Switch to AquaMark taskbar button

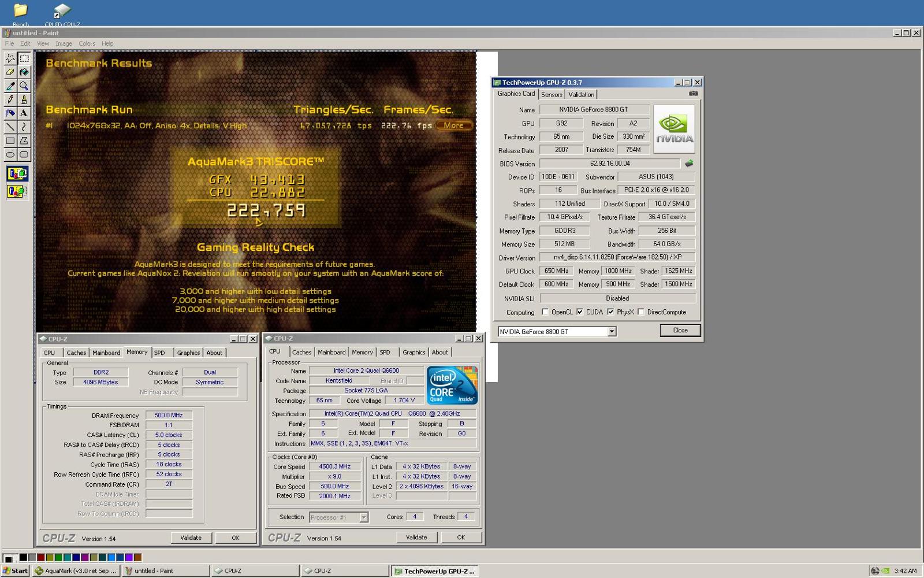77,570
